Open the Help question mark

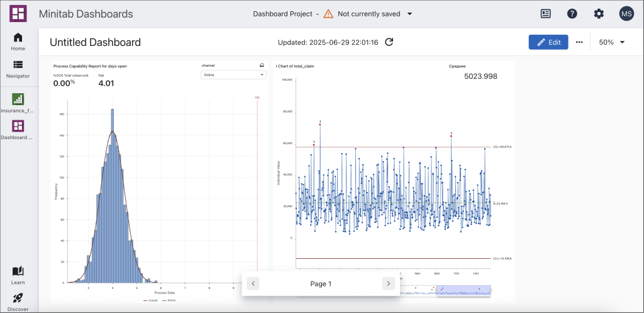coord(572,14)
